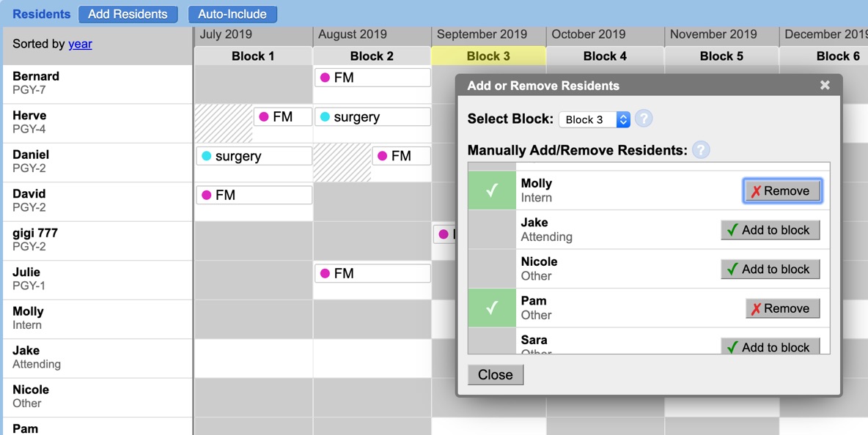Viewport: 868px width, 435px height.
Task: Open the Select Block dropdown
Action: coord(594,119)
